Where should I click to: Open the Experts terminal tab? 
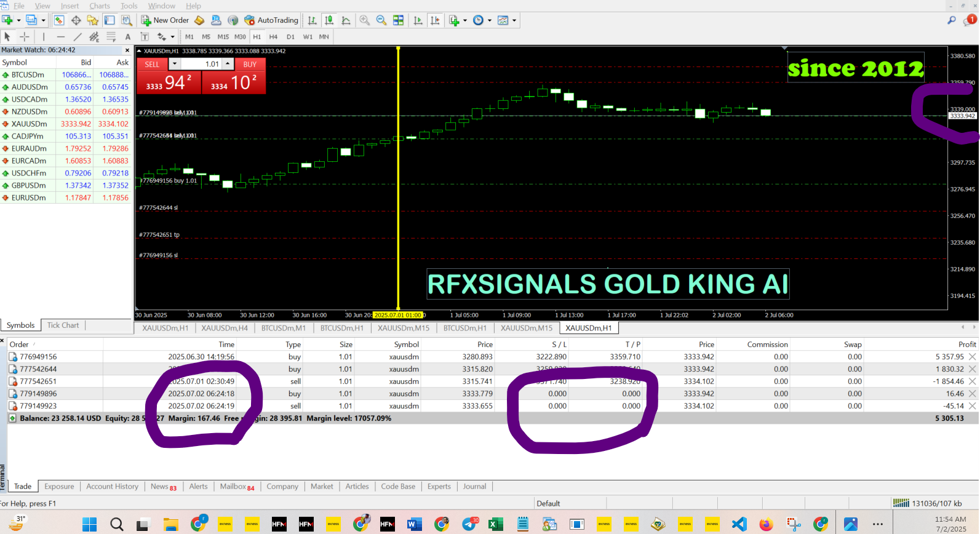tap(439, 487)
